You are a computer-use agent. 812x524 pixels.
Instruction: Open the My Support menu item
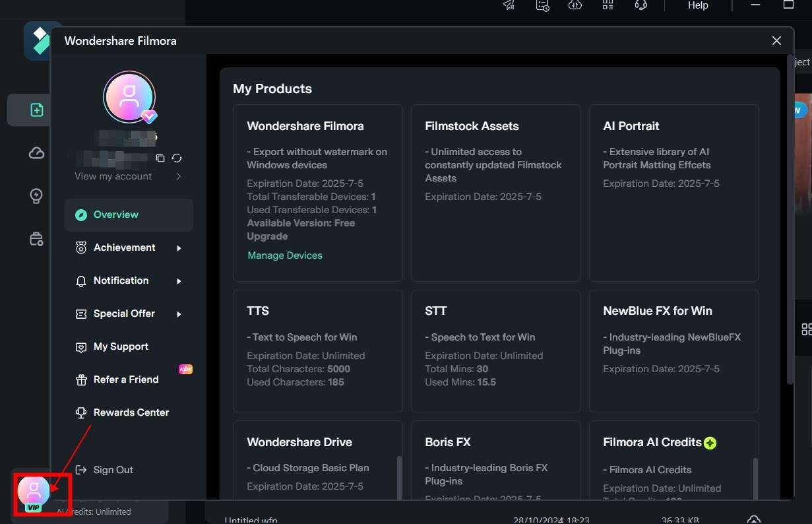120,346
